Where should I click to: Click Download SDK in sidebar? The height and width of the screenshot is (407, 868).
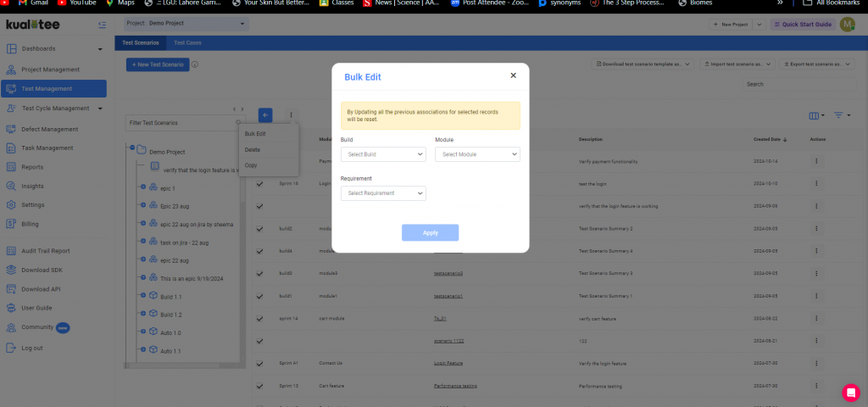(43, 270)
